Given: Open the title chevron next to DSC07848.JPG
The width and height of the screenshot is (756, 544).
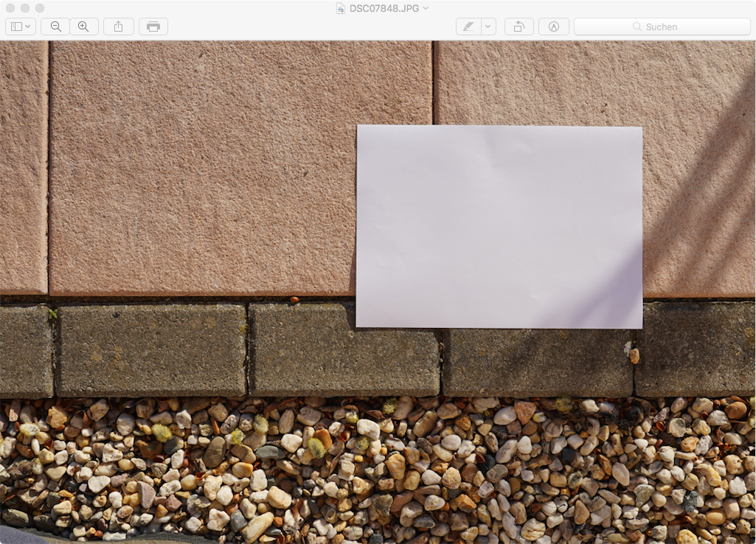Looking at the screenshot, I should [426, 8].
